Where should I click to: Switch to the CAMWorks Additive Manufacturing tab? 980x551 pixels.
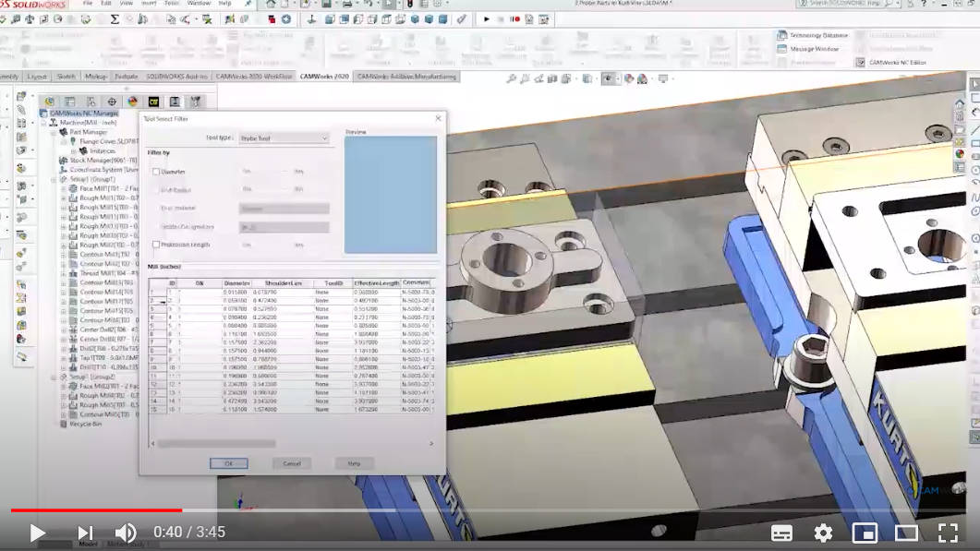point(406,77)
